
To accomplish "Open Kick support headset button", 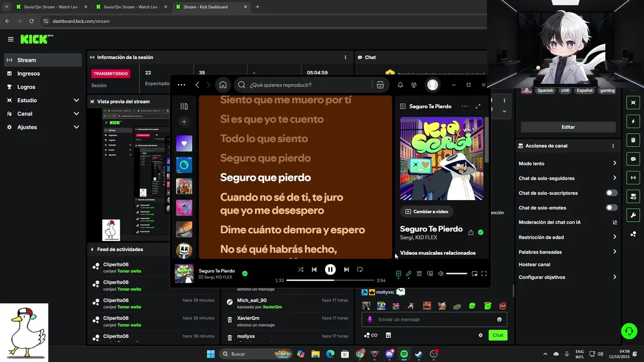I will tap(629, 331).
